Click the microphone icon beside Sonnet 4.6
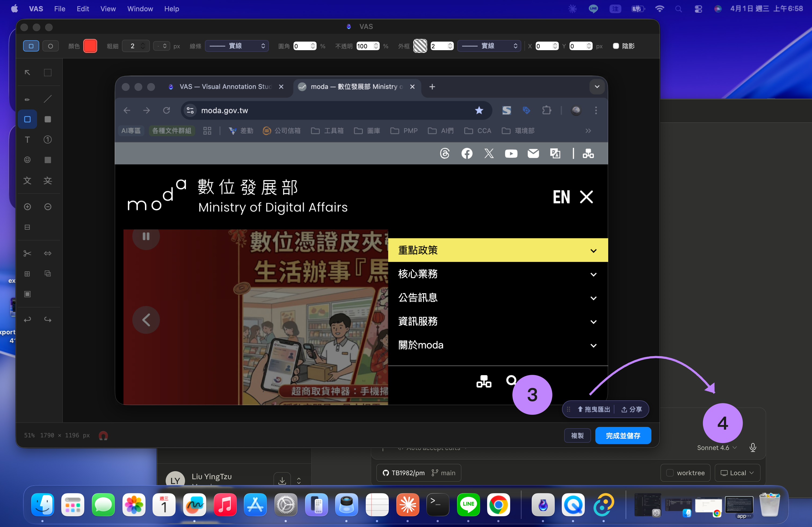Screen dimensions: 812x527 753,447
